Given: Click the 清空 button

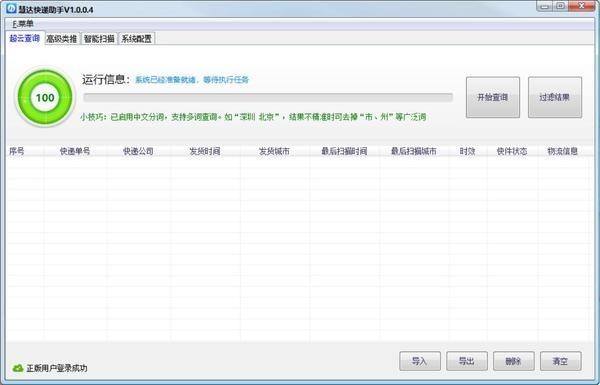Looking at the screenshot, I should coord(561,361).
